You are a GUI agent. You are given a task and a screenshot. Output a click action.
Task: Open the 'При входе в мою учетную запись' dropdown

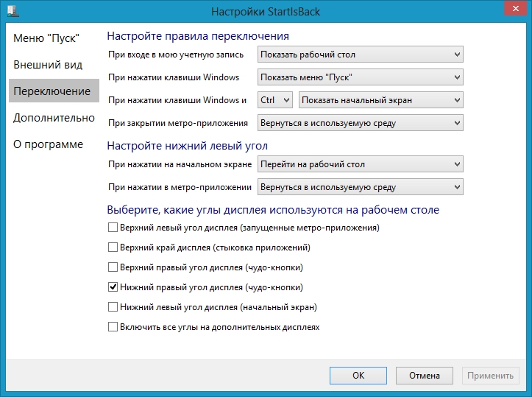point(361,55)
